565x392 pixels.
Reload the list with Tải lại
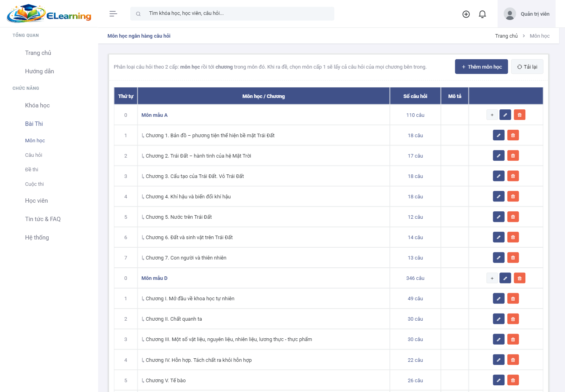527,67
